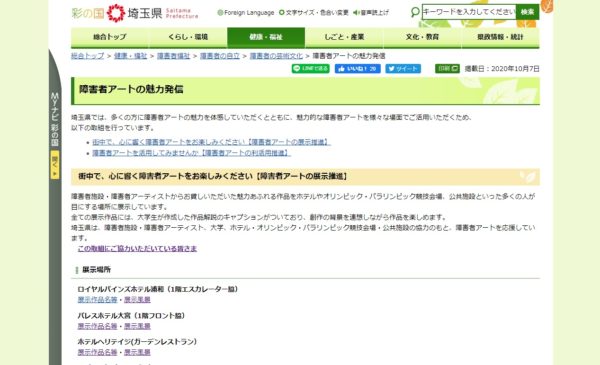This screenshot has width=600, height=365.
Task: Click the magnifying glass search icon
Action: coord(415,12)
